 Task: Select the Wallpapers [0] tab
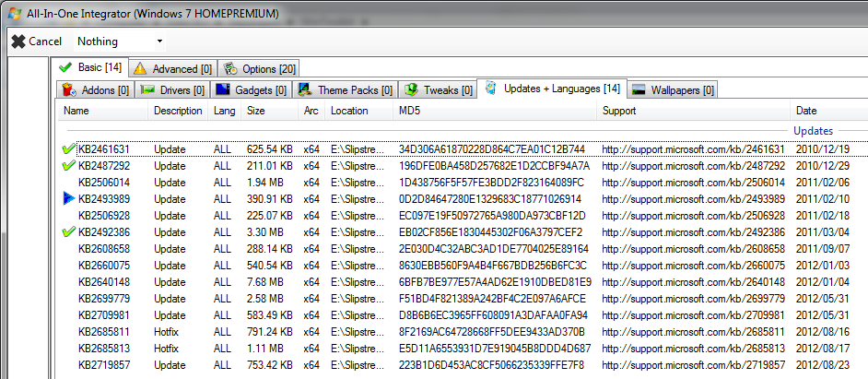672,89
